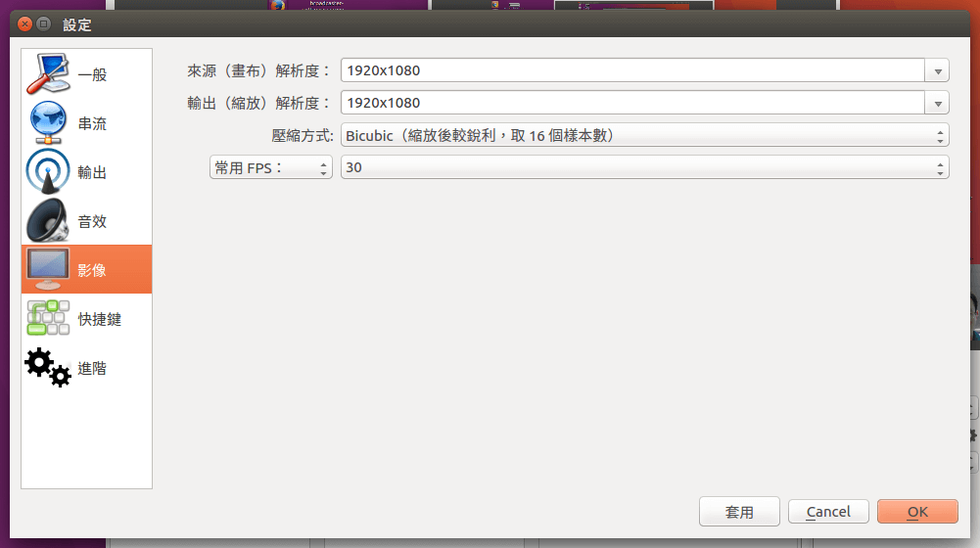Select the broadcast antenna icon for 輸出

click(x=47, y=172)
